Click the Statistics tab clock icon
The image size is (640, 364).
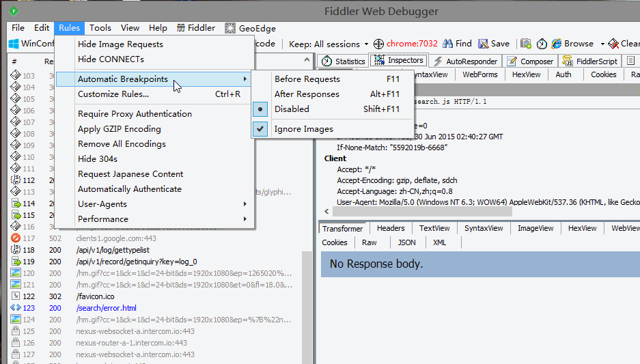(x=326, y=61)
